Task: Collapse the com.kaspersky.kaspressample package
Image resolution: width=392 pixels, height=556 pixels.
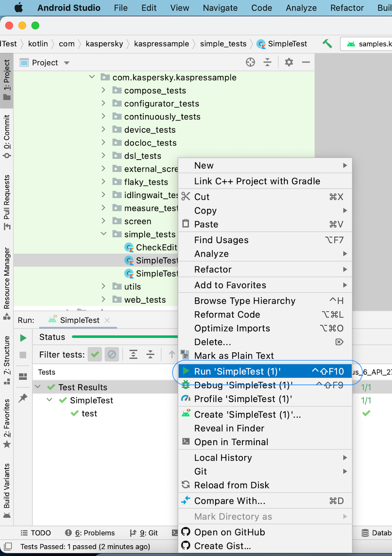Action: [92, 77]
